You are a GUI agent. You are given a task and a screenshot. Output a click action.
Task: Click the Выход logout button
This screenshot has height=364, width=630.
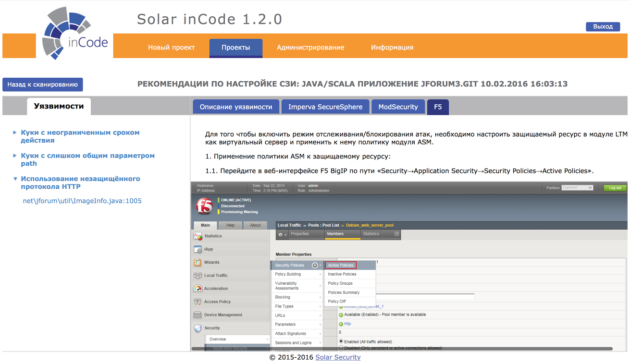(x=603, y=26)
